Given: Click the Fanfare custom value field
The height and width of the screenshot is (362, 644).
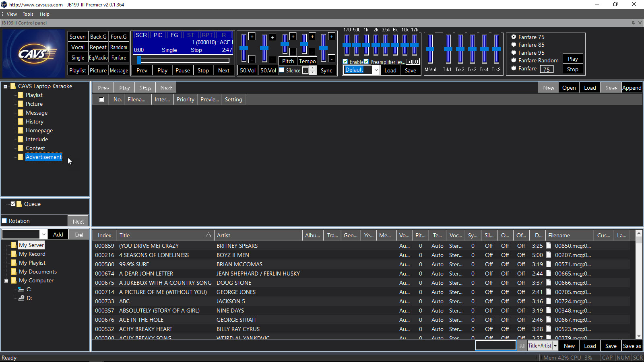Looking at the screenshot, I should pyautogui.click(x=546, y=69).
